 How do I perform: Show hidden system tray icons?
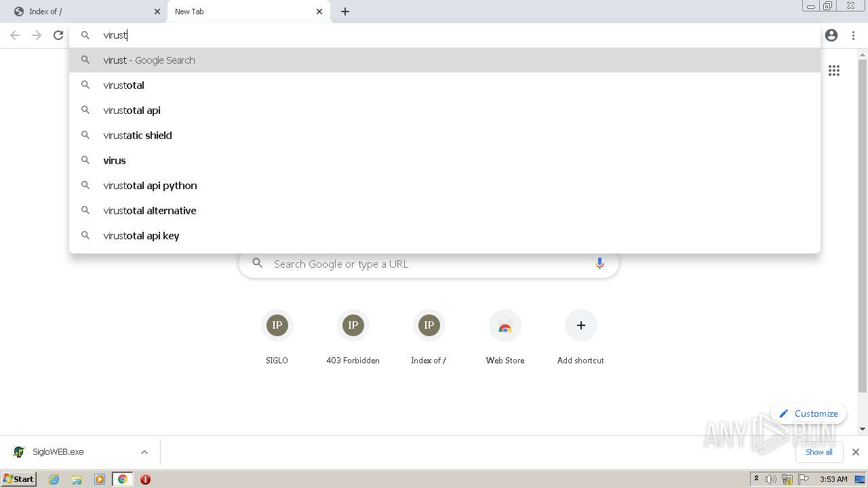(757, 479)
